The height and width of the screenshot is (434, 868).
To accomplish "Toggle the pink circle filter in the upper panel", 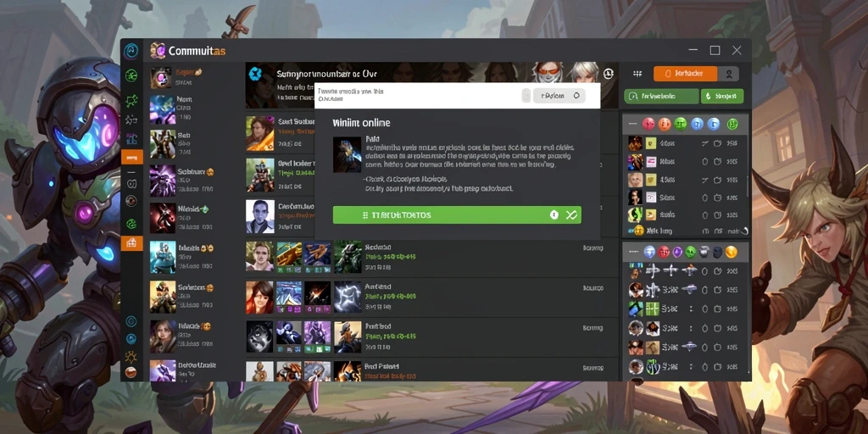I will pyautogui.click(x=648, y=124).
